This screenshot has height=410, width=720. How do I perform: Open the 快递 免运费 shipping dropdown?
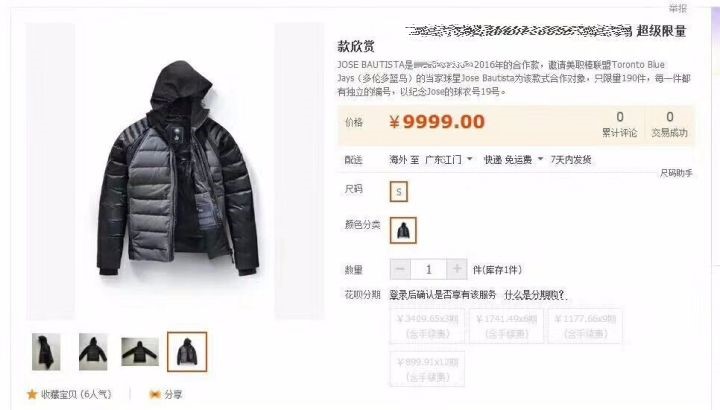pos(513,160)
